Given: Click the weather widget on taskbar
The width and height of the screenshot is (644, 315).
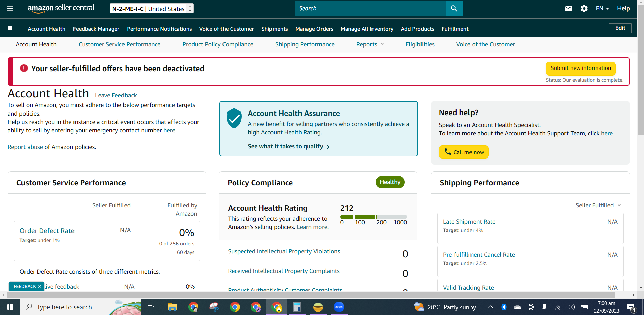Looking at the screenshot, I should [445, 307].
